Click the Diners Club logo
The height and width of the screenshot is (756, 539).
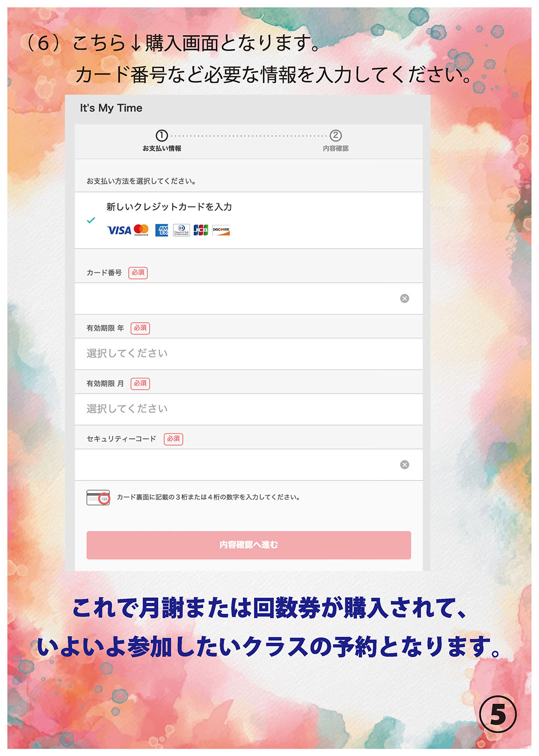(x=181, y=230)
